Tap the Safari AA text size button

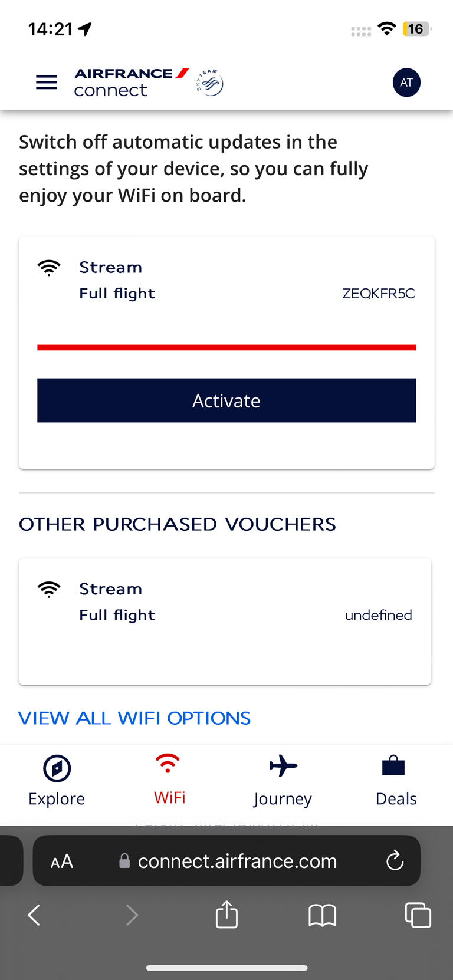[x=62, y=861]
